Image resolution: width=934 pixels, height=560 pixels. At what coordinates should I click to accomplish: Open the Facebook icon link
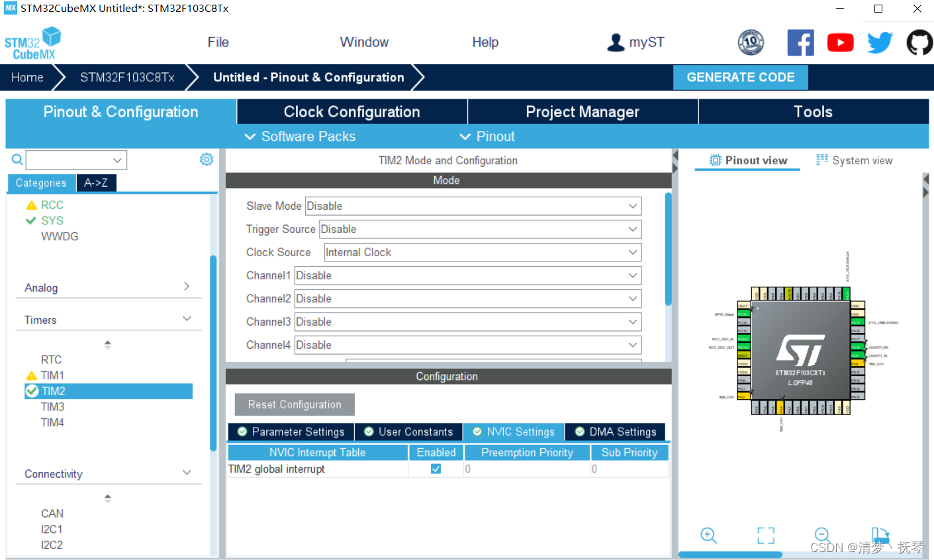[x=800, y=42]
